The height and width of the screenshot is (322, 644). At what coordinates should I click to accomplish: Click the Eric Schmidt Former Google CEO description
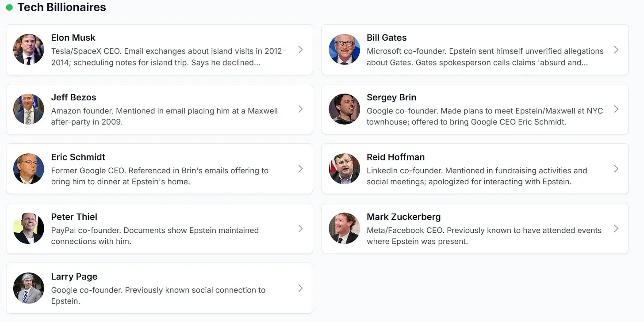point(159,176)
